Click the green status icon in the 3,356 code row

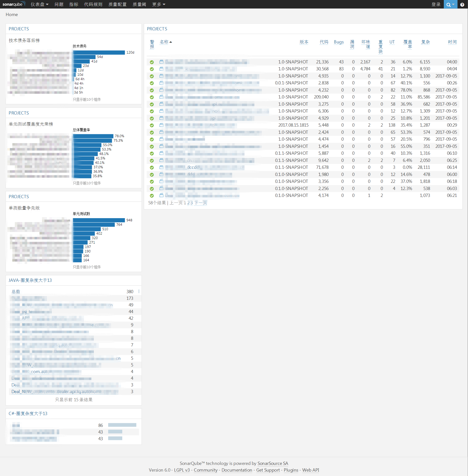pyautogui.click(x=152, y=182)
